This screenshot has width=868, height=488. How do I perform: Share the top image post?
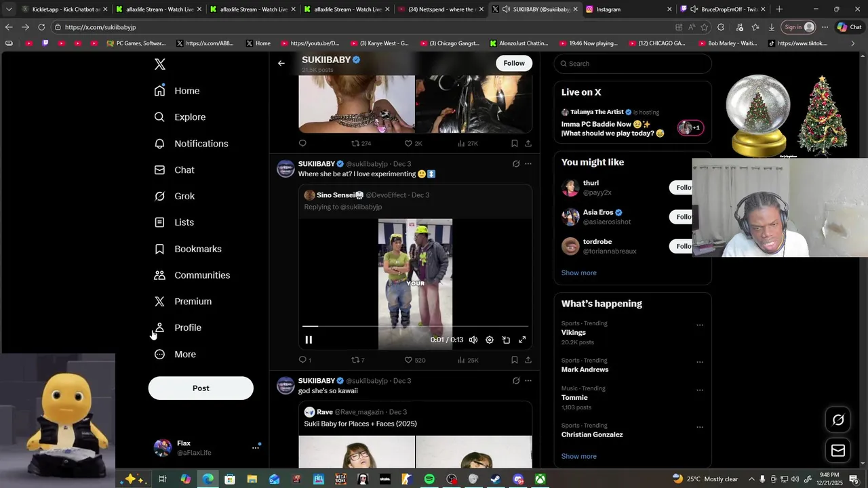[528, 143]
